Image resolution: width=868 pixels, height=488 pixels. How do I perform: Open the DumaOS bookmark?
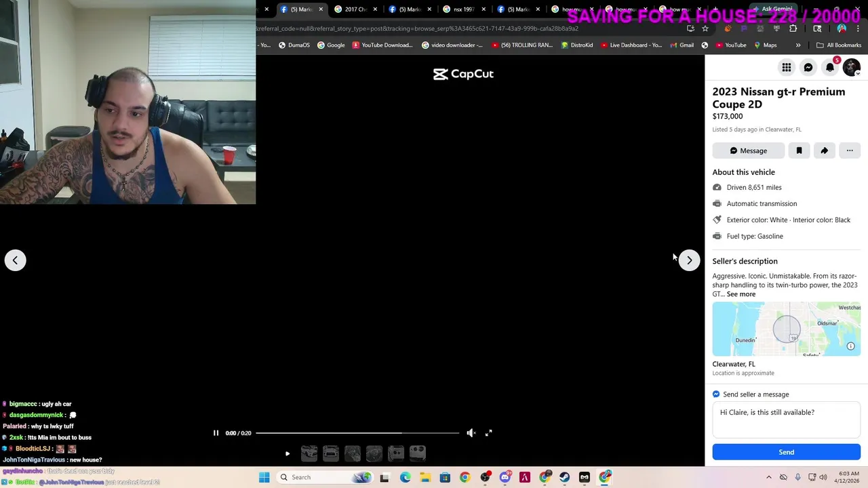[294, 45]
